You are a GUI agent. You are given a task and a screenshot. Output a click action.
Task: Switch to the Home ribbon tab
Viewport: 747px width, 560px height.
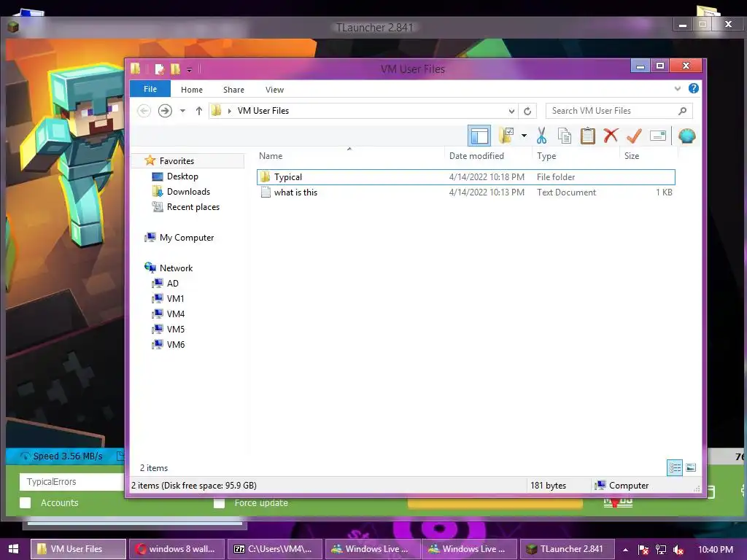point(192,90)
